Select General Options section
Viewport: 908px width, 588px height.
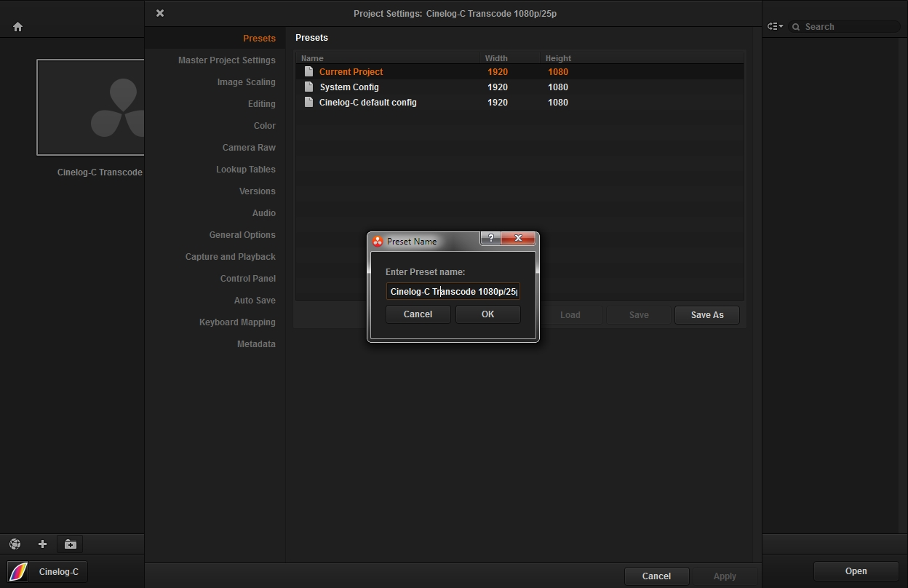[x=242, y=234]
